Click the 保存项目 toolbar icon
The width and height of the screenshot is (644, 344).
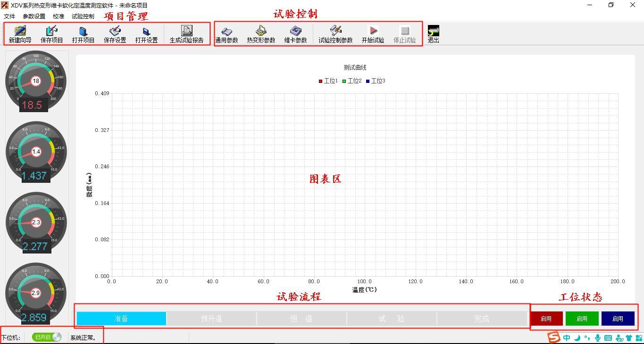pyautogui.click(x=51, y=34)
